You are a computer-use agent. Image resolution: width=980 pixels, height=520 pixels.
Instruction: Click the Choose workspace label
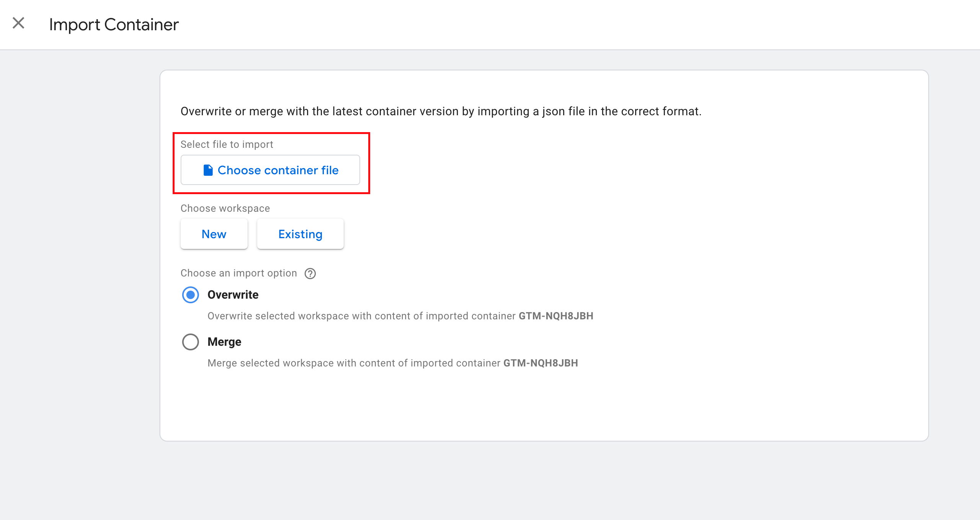225,208
